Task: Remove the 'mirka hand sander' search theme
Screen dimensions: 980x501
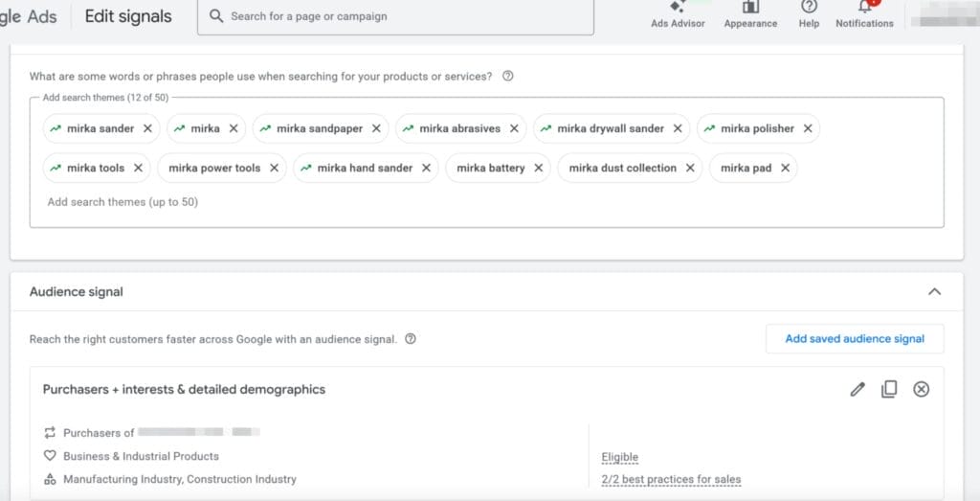Action: point(426,168)
